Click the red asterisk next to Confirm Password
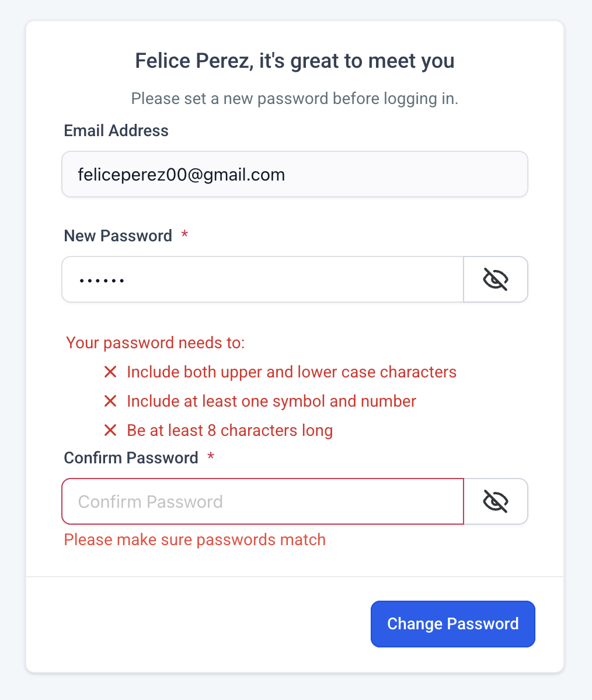592x700 pixels. tap(211, 457)
